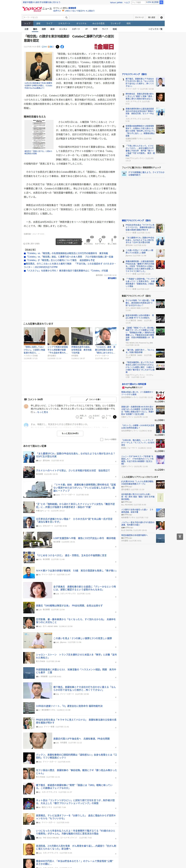The width and height of the screenshot is (186, 868).
Task: Open the court ruling document thumbnail
Action: tap(39, 134)
